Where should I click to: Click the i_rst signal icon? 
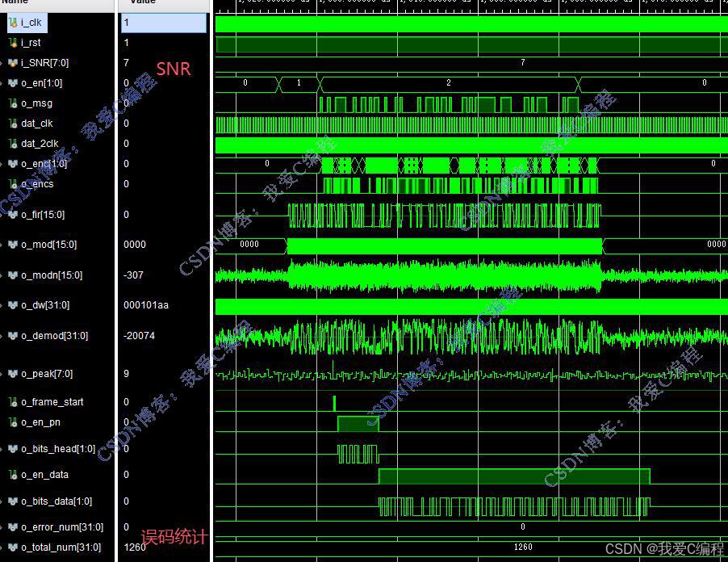[x=14, y=43]
